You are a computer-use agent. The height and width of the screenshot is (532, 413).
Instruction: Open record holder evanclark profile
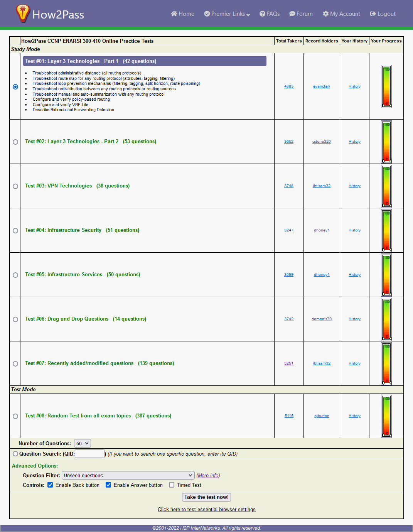pos(322,86)
